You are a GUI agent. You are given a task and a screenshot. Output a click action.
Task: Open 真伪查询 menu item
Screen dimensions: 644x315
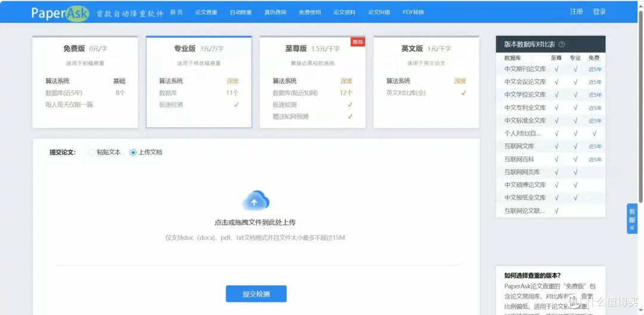click(x=275, y=12)
